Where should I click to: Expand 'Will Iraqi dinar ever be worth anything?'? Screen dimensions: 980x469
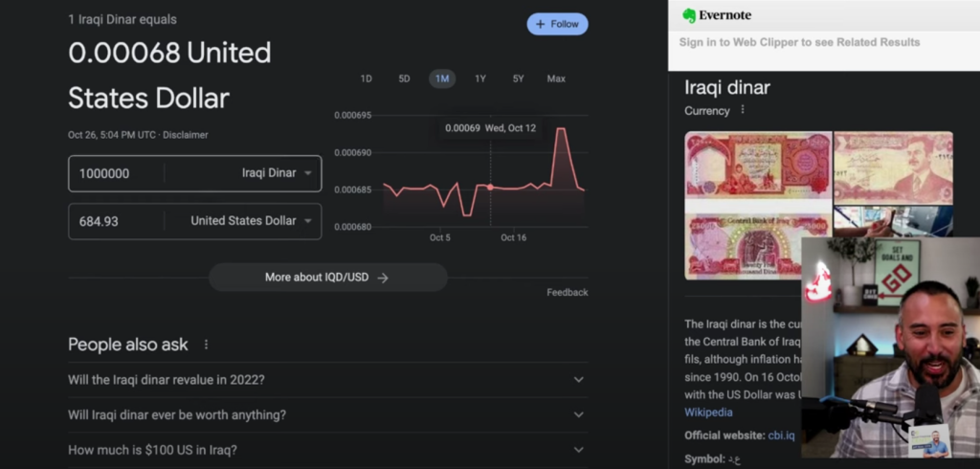[x=328, y=414]
